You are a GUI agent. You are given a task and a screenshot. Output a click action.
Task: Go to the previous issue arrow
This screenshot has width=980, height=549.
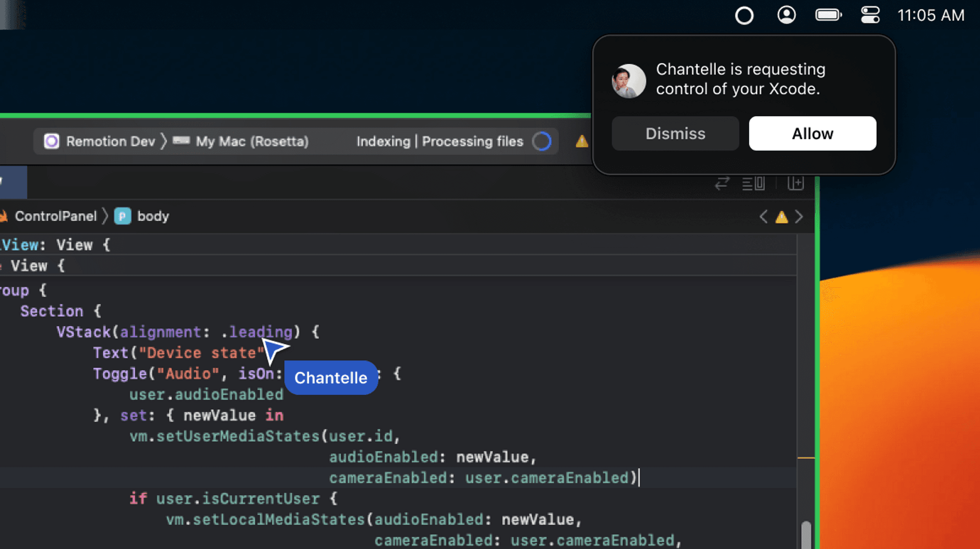point(763,217)
